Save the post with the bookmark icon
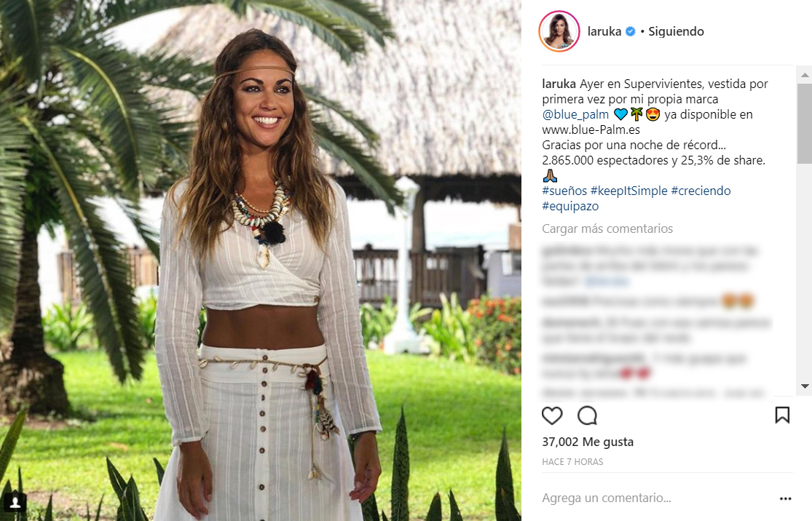 (782, 415)
